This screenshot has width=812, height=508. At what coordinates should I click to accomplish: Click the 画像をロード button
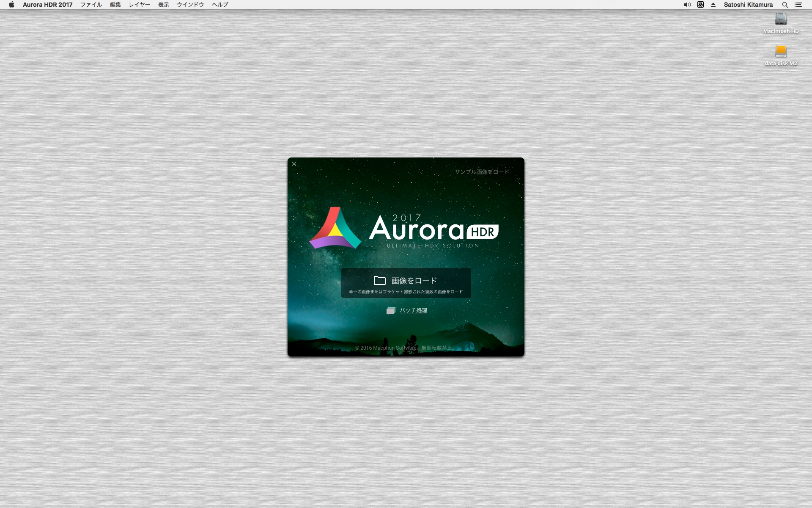(x=406, y=283)
